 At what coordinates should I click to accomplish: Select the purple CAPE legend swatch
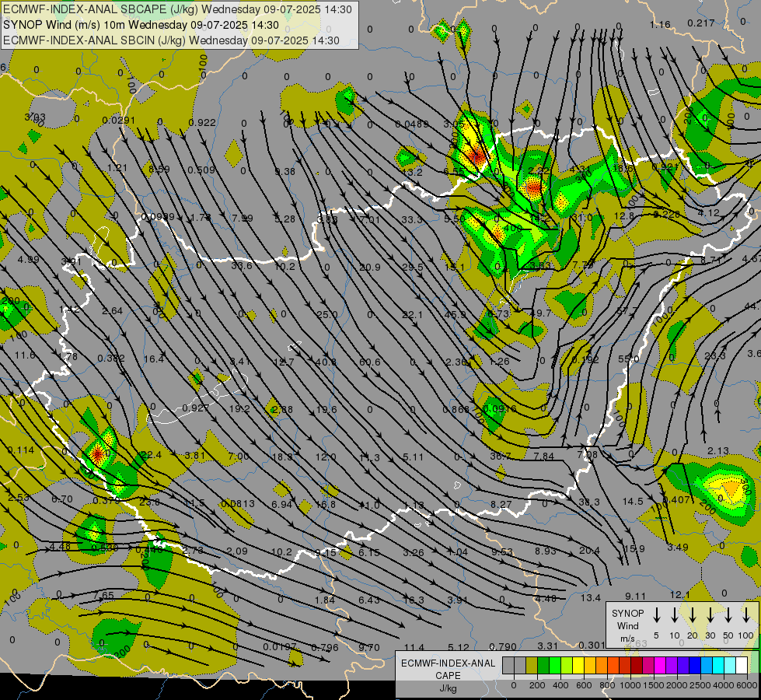coord(671,666)
